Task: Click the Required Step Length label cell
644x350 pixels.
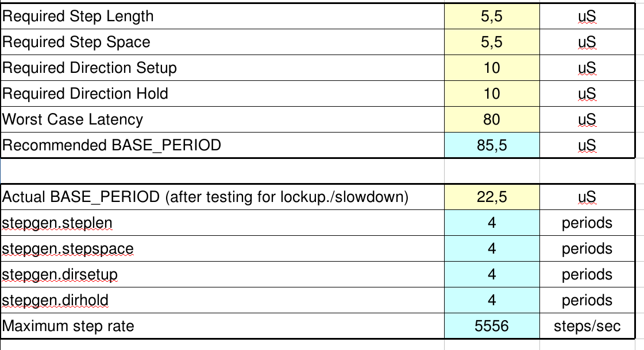Action: coord(222,17)
